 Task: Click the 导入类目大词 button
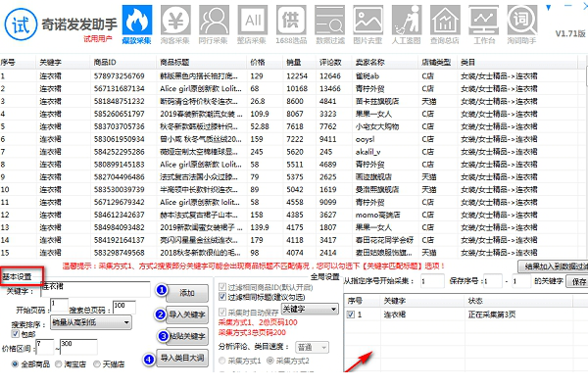(x=182, y=358)
